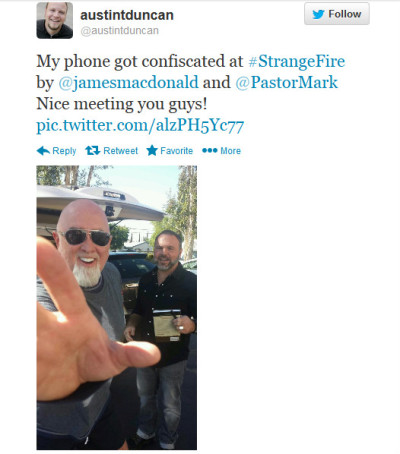Open the @jamesmacdonald mention
The width and height of the screenshot is (400, 454).
click(x=128, y=82)
